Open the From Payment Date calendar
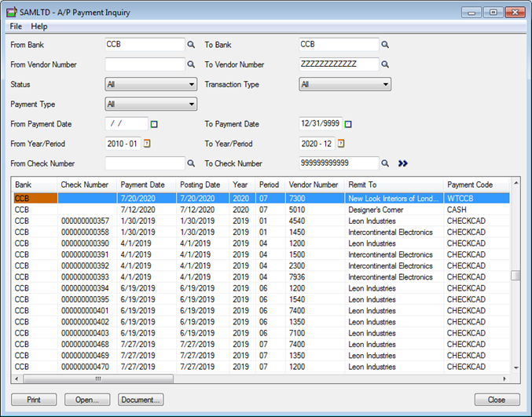 point(154,124)
